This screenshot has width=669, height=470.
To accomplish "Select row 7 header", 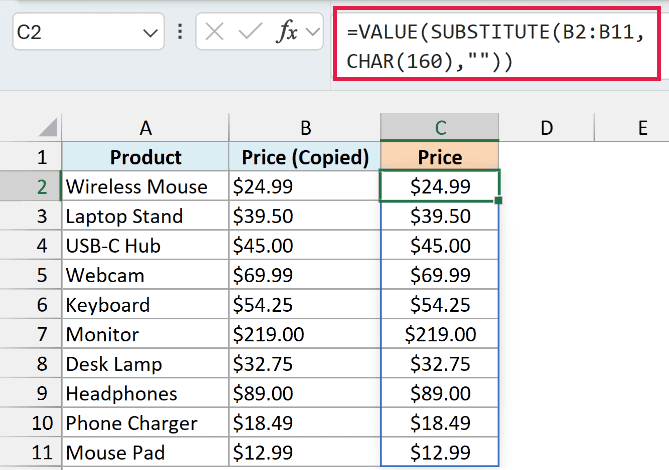I will tap(31, 334).
